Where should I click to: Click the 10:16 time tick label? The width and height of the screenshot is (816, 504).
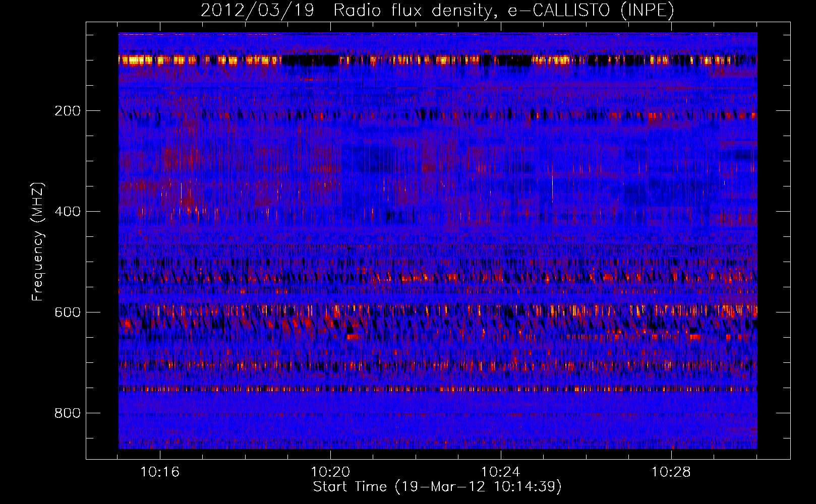[x=160, y=472]
